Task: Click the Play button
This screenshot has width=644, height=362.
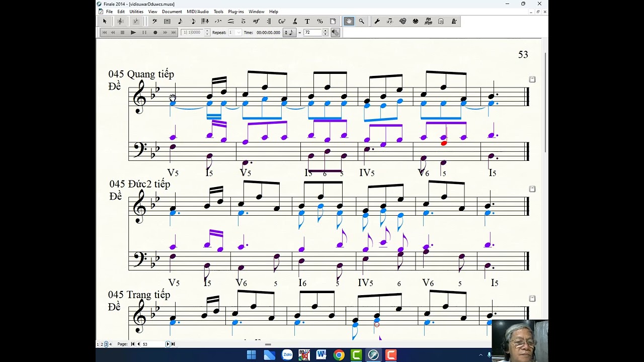Action: (133, 32)
